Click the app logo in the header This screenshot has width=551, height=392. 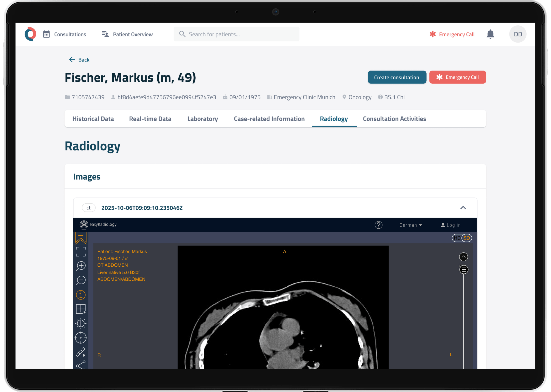click(30, 34)
